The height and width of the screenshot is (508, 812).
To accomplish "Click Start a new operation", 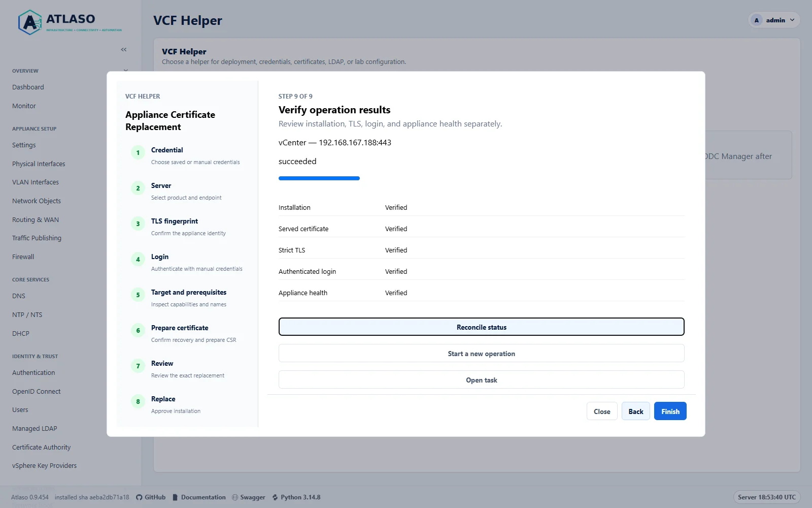I will point(481,354).
